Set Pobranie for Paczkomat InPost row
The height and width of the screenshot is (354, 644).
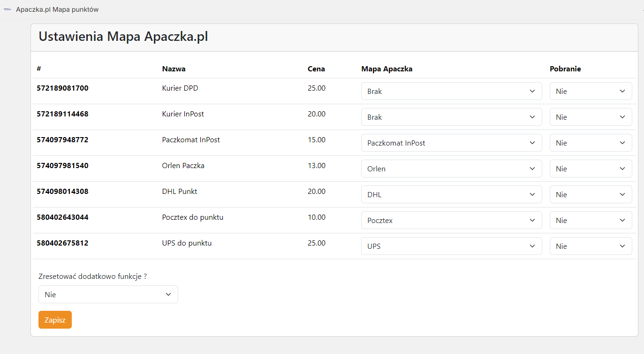point(591,143)
